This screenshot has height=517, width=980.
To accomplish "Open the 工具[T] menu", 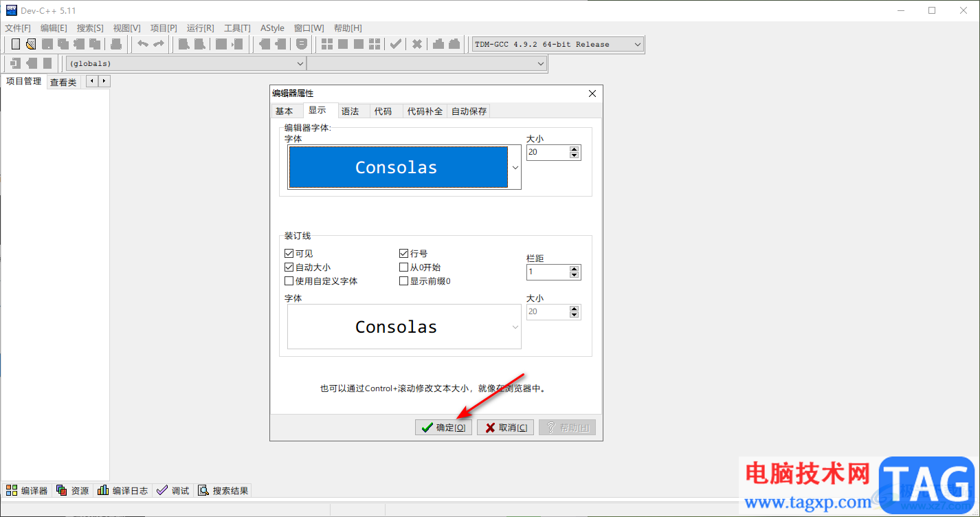I will [x=237, y=28].
